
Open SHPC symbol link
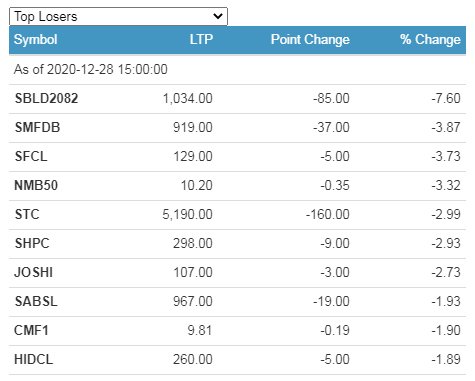click(x=32, y=243)
